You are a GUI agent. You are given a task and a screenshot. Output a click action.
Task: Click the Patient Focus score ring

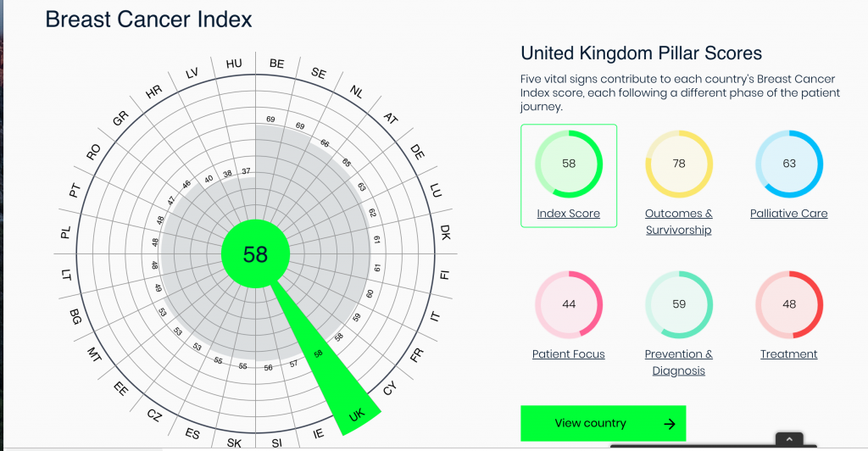569,304
